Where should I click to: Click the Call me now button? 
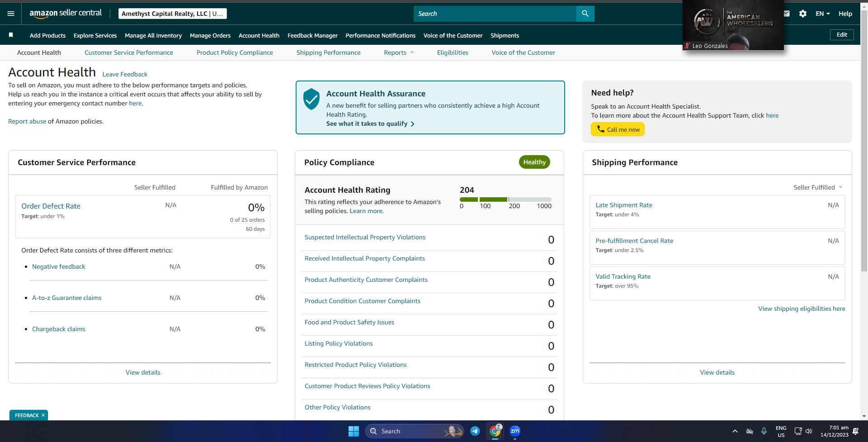(x=618, y=129)
